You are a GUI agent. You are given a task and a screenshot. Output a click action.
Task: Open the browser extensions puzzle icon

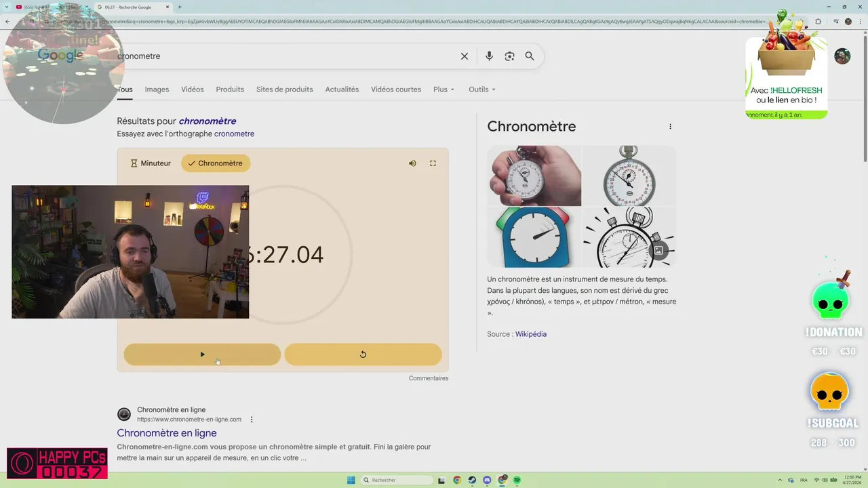pos(818,21)
